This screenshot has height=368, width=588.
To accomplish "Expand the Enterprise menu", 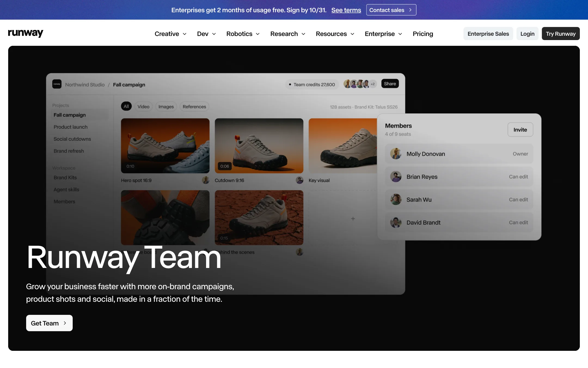I will (x=383, y=34).
